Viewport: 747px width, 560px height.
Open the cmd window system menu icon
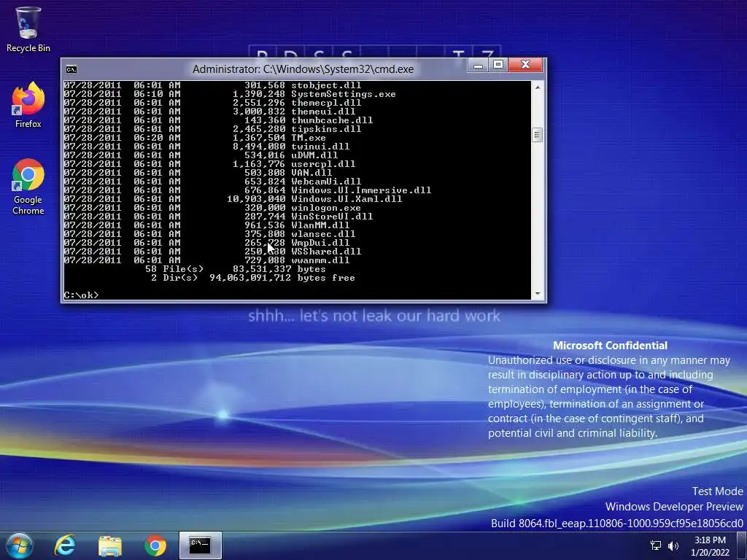71,69
